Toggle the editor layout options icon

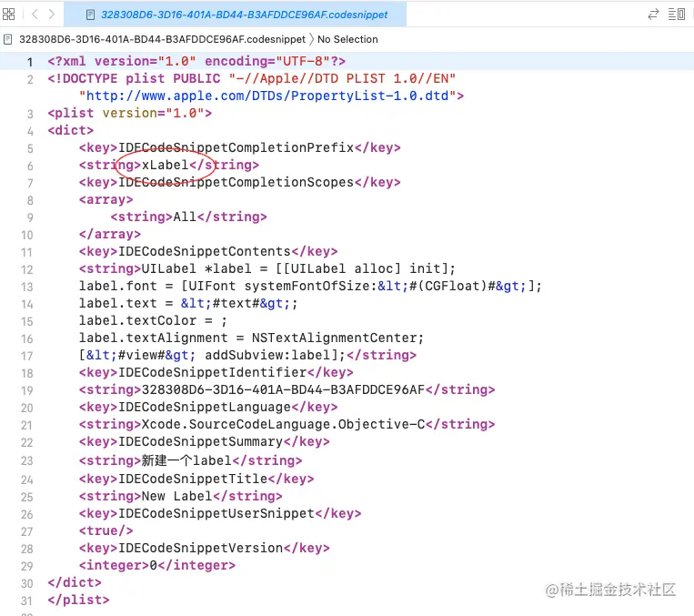677,15
